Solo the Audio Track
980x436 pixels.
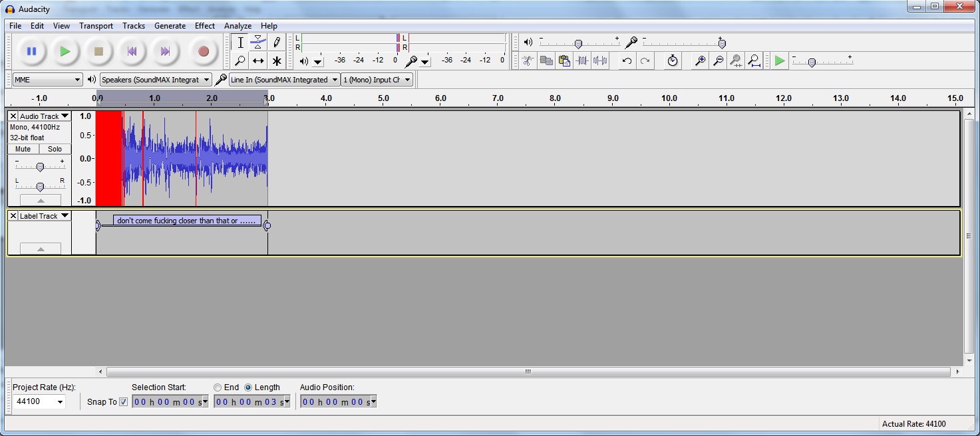tap(55, 149)
